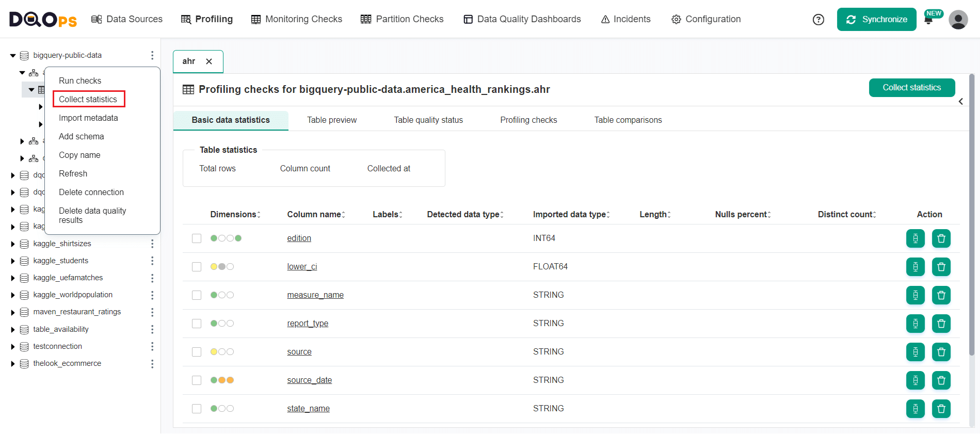Open three-dot menu for kaggle_students
Image resolution: width=980 pixels, height=434 pixels.
(x=152, y=261)
